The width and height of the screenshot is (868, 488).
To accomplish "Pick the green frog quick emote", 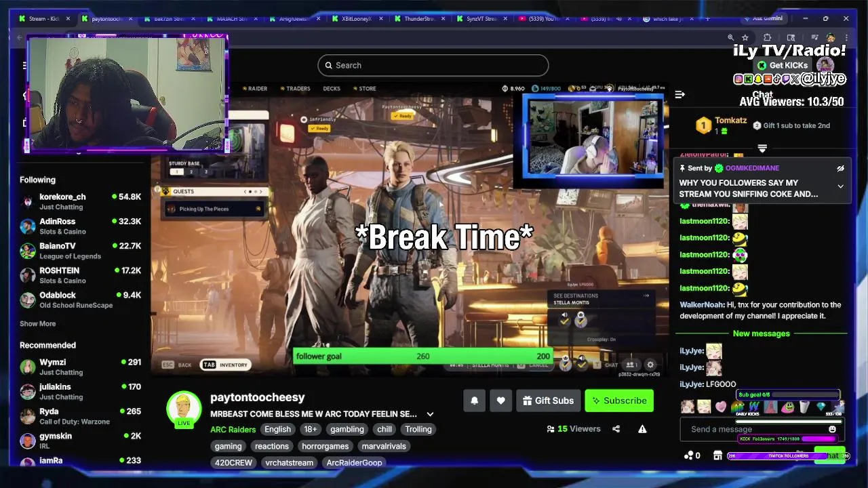I will point(787,407).
